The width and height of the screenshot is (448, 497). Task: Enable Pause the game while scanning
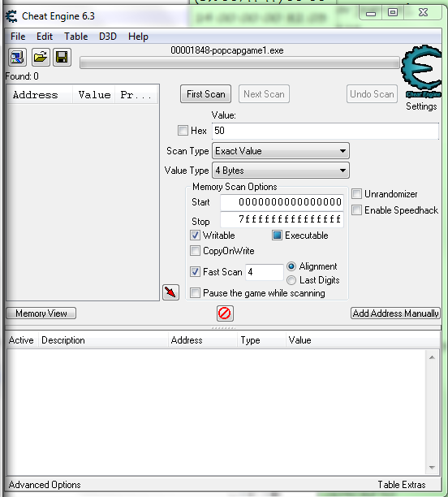[195, 292]
